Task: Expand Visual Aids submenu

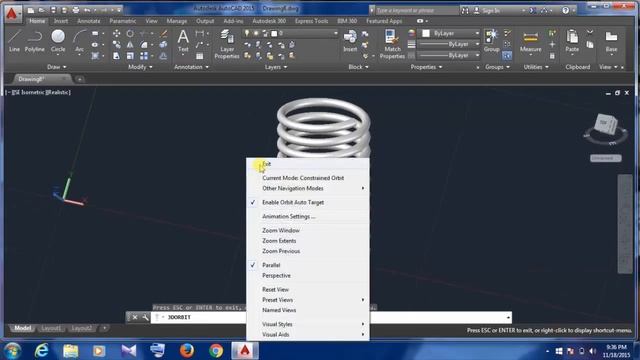Action: [308, 334]
